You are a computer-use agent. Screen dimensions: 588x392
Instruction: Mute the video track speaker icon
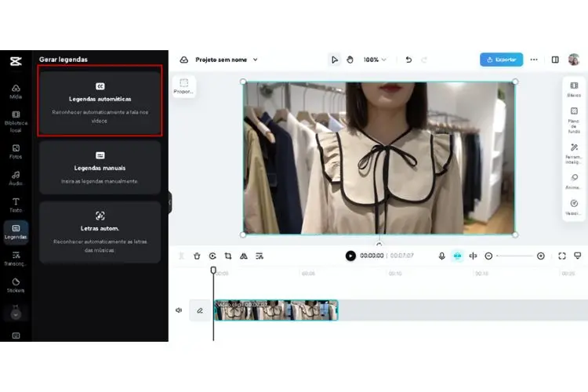coord(179,310)
